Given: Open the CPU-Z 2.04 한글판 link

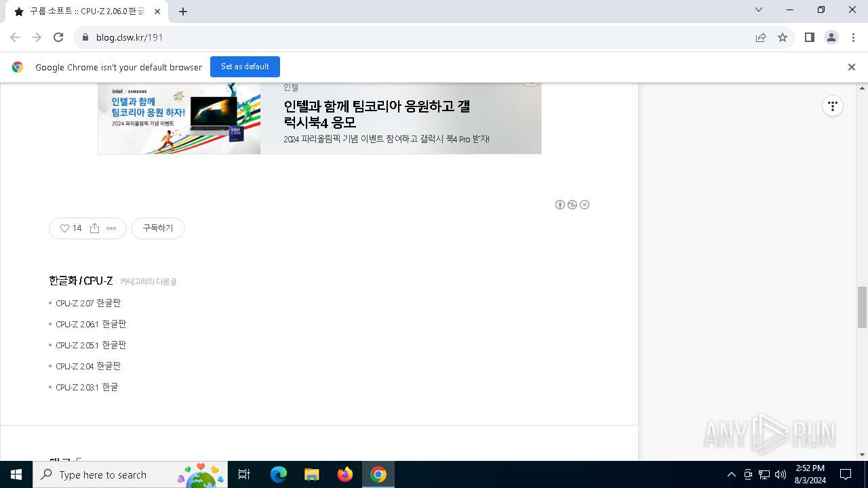Looking at the screenshot, I should pyautogui.click(x=88, y=366).
